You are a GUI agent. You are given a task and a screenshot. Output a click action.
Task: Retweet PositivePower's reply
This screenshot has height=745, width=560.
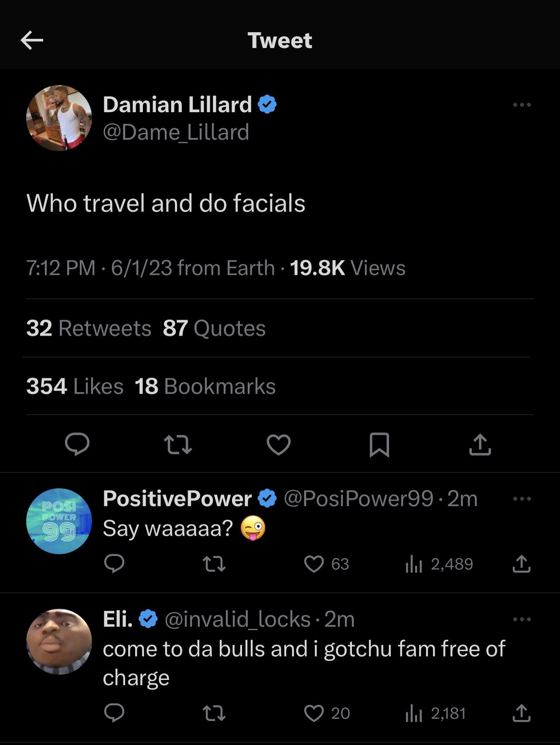215,564
